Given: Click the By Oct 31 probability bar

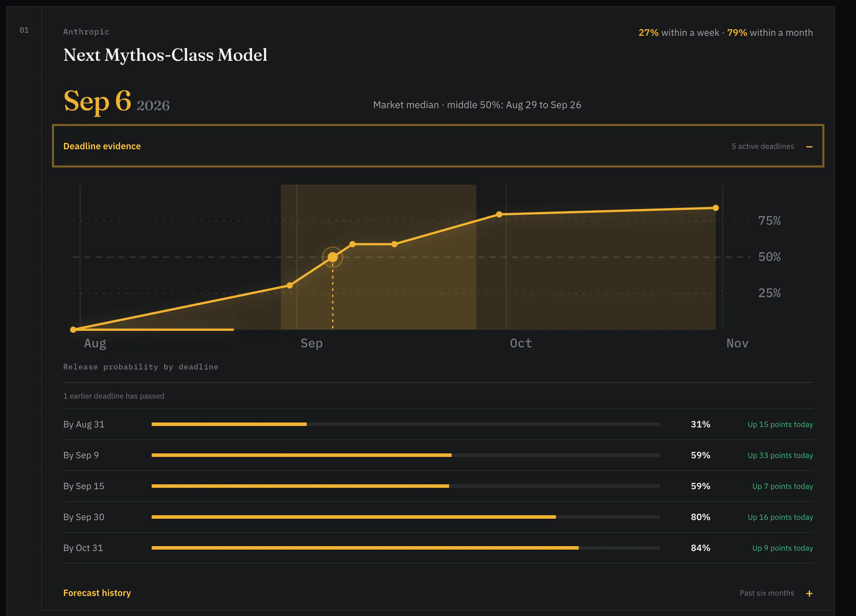Looking at the screenshot, I should tap(406, 548).
